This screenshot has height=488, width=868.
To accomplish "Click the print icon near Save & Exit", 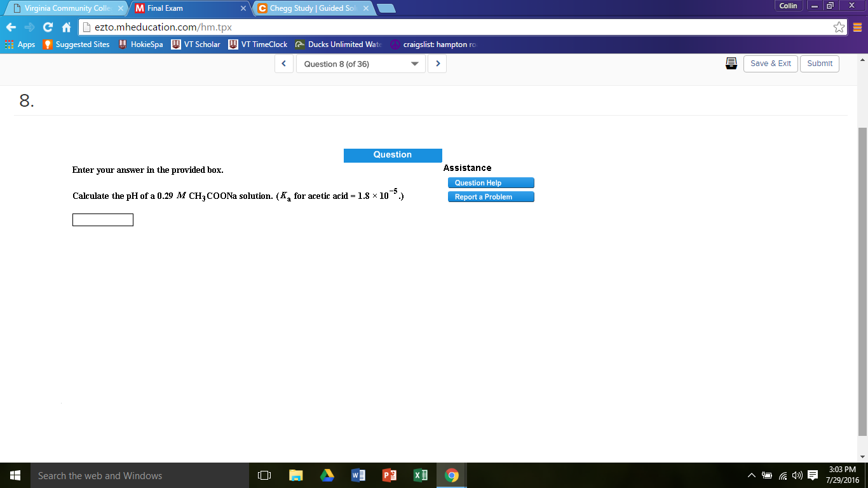I will pos(731,64).
